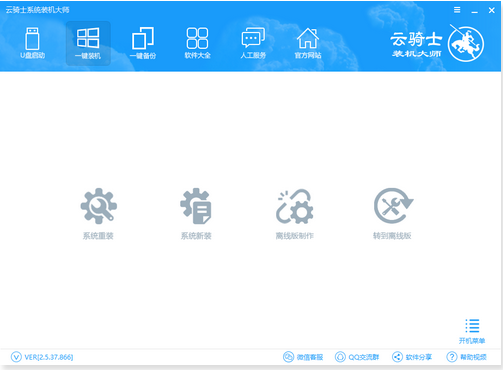Open 帮助视频 help video link
503x370 pixels.
click(466, 357)
